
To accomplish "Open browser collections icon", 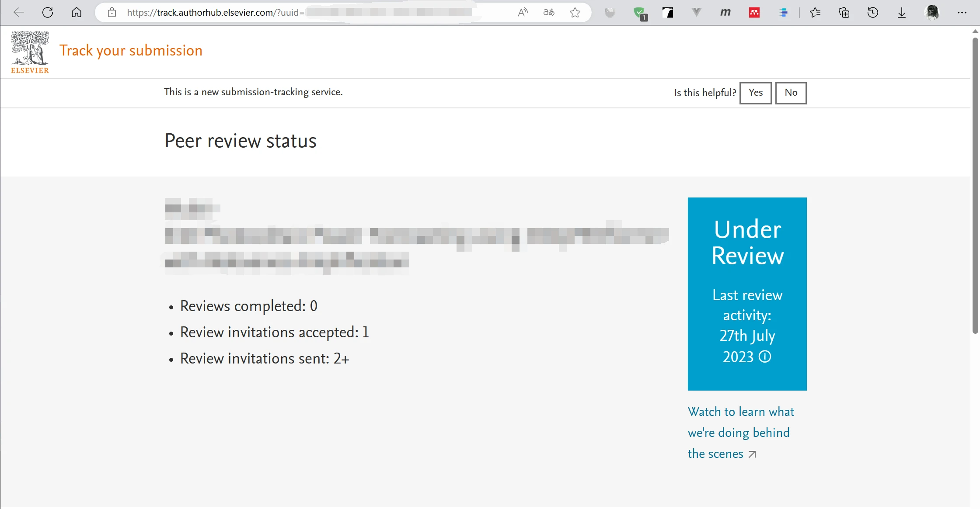I will (x=844, y=12).
